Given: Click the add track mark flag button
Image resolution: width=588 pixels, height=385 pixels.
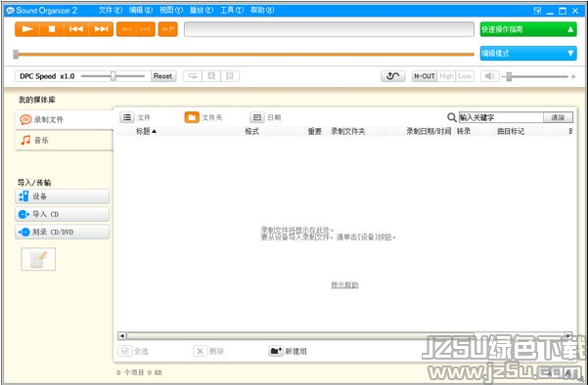Looking at the screenshot, I should [x=167, y=29].
